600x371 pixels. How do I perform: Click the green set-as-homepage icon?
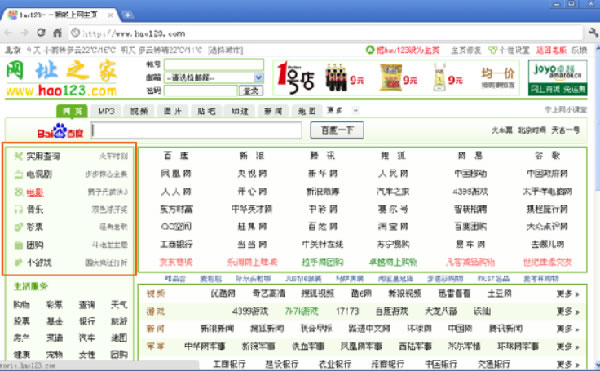[x=370, y=50]
